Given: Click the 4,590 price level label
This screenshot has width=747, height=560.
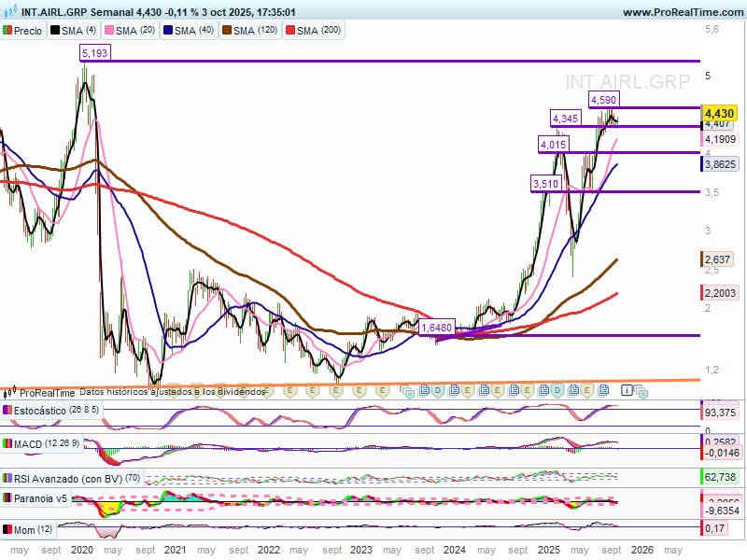Looking at the screenshot, I should pyautogui.click(x=603, y=99).
